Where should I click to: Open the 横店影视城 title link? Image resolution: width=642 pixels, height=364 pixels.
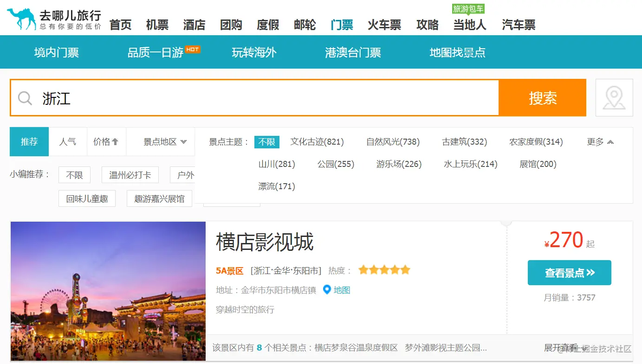click(265, 242)
